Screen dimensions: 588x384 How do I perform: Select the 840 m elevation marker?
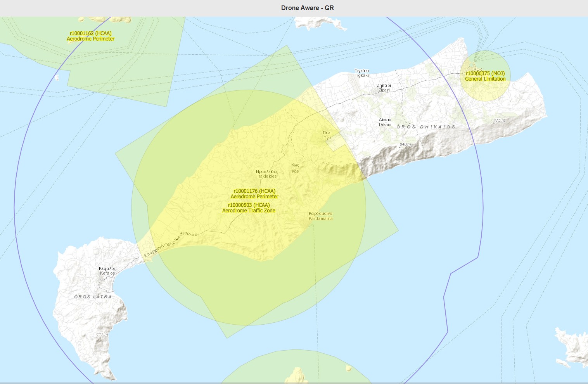tap(405, 144)
